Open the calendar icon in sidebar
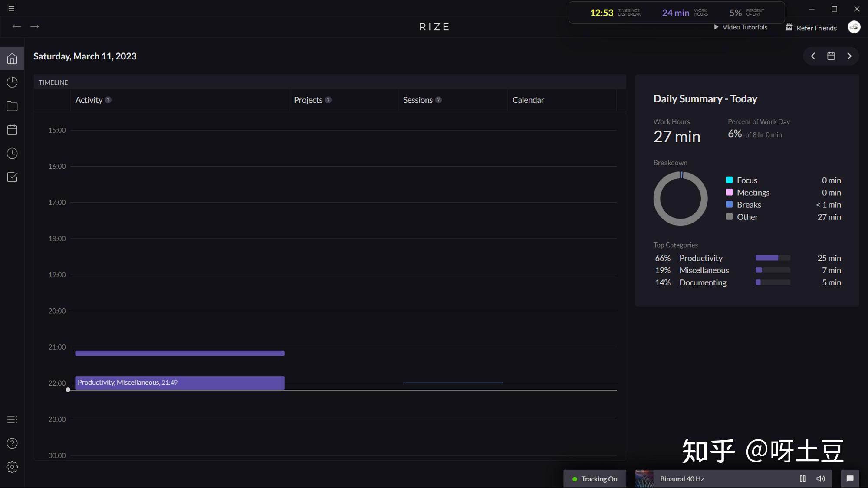Viewport: 868px width, 488px height. point(12,130)
